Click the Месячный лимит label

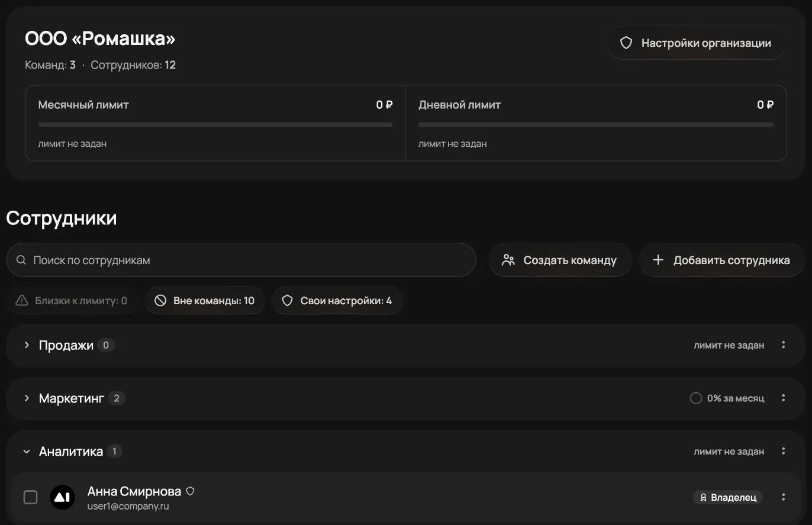tap(83, 105)
